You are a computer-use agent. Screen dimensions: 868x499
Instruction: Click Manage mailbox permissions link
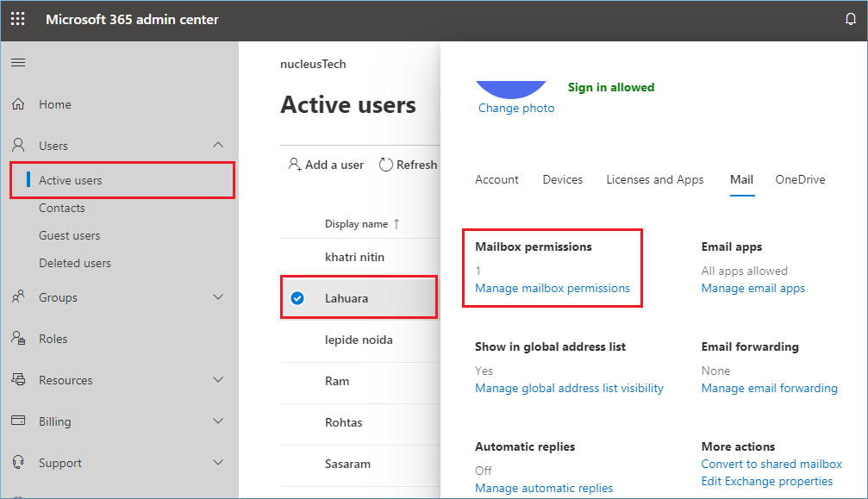(x=553, y=288)
